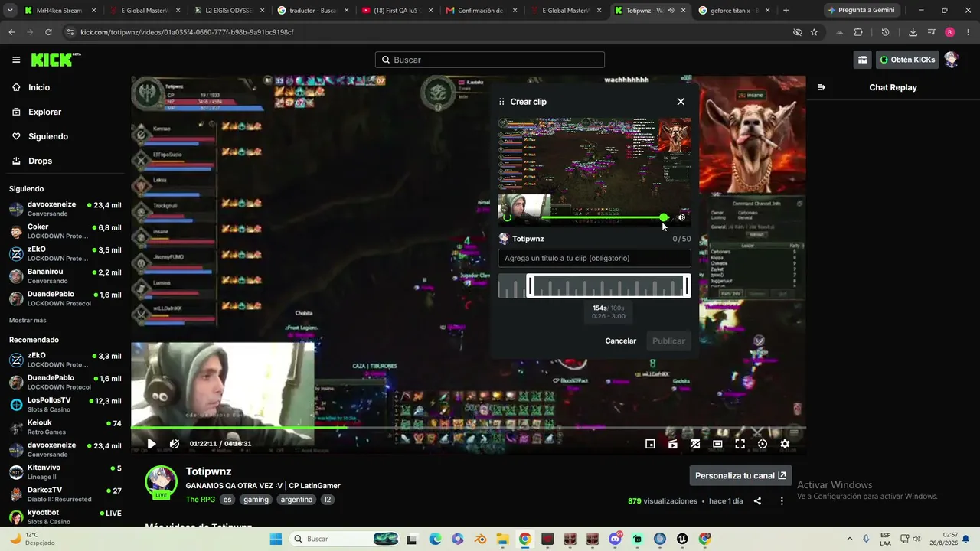The height and width of the screenshot is (551, 980).
Task: Grab the Crear clip drag handle
Action: click(501, 102)
